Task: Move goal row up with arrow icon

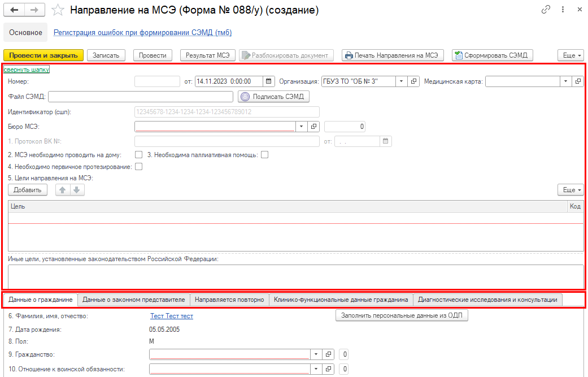Action: click(x=63, y=190)
